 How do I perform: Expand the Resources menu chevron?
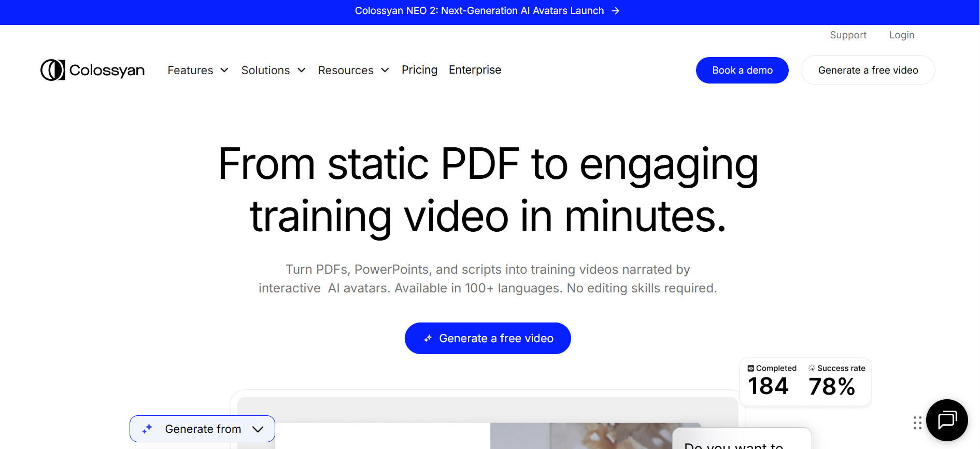385,71
